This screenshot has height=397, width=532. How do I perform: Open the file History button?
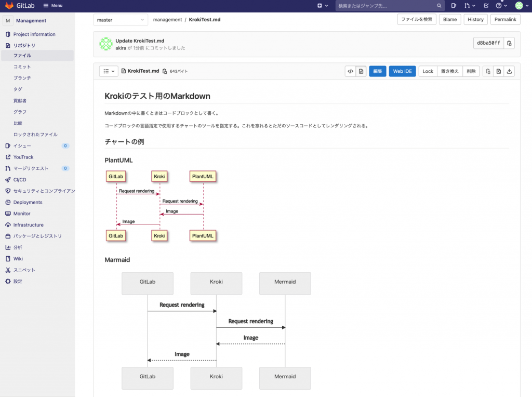(475, 19)
